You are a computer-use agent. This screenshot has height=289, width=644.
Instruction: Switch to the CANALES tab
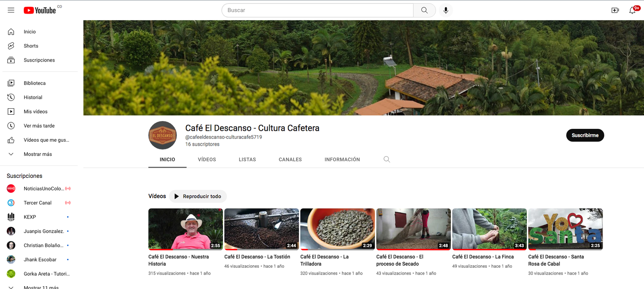[290, 159]
